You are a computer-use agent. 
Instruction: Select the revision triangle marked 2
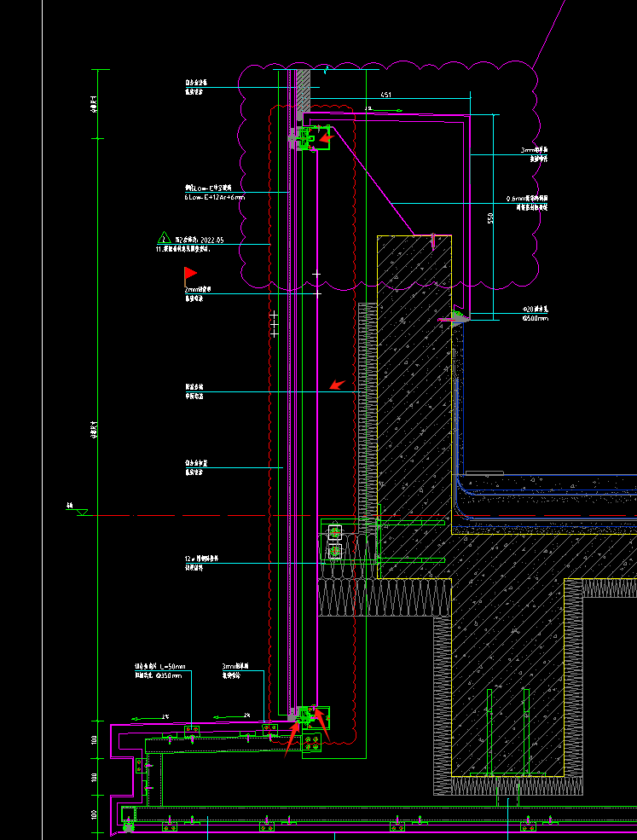point(164,237)
